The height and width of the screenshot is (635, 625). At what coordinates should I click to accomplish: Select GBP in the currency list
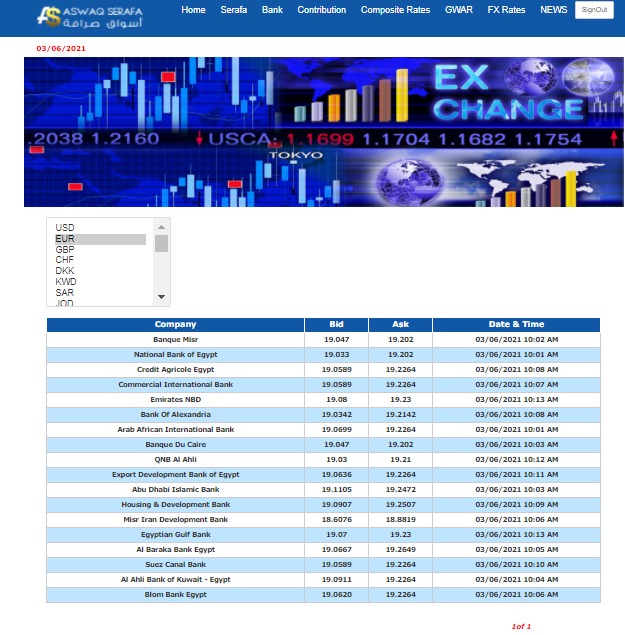[100, 249]
